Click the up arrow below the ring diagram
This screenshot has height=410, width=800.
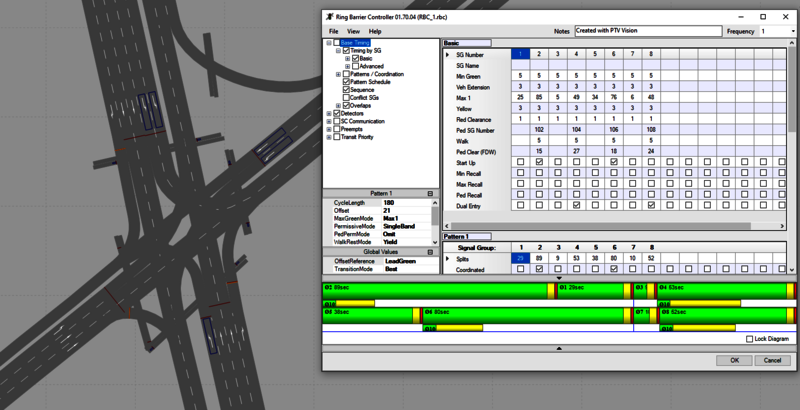pos(558,348)
